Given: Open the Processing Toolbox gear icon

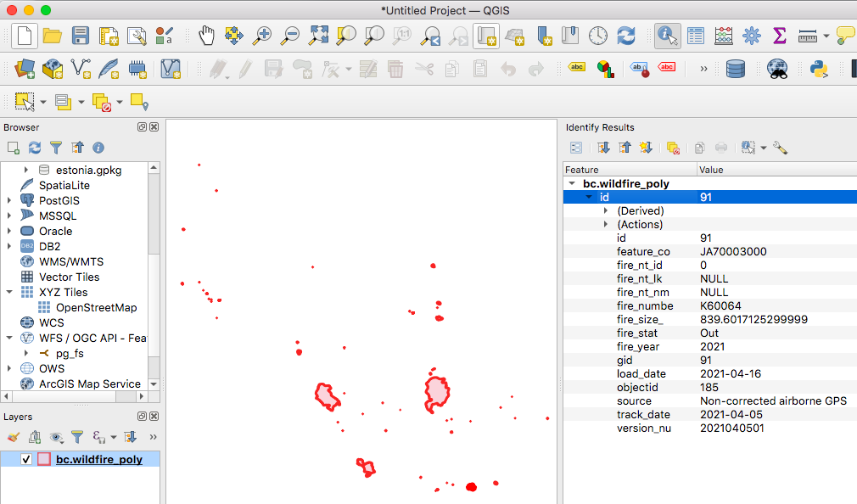Looking at the screenshot, I should (752, 36).
